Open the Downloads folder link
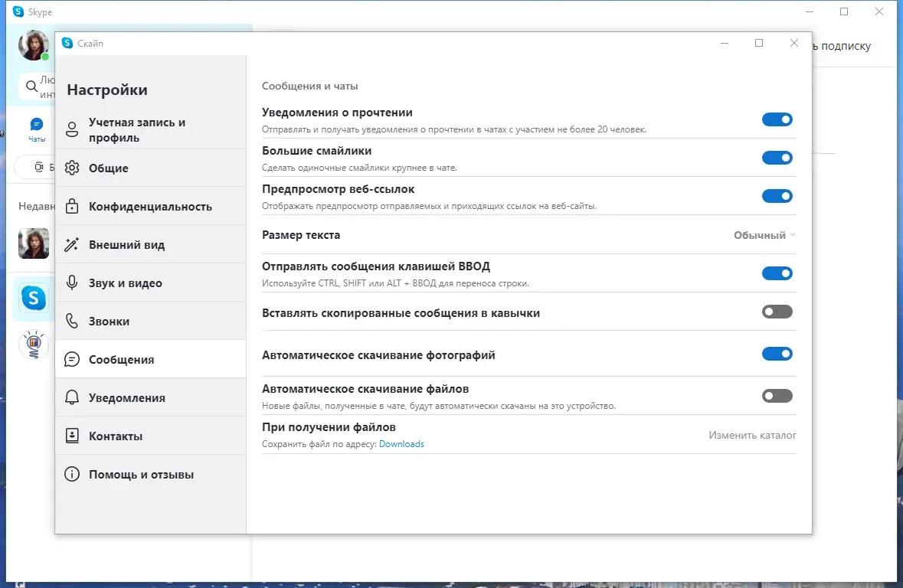This screenshot has width=903, height=588. click(x=401, y=444)
